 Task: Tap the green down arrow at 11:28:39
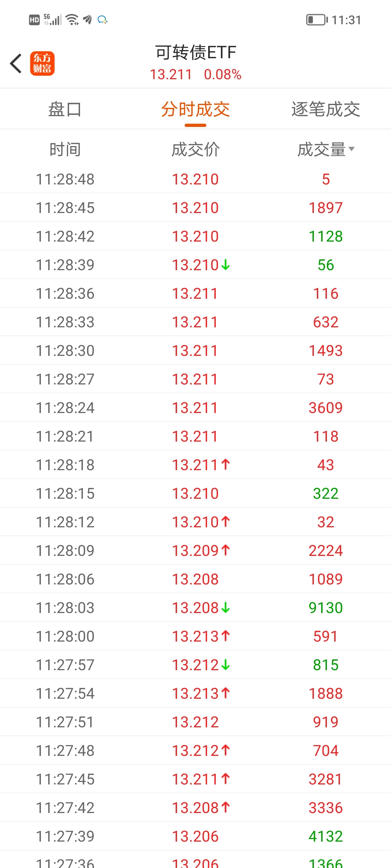(226, 265)
